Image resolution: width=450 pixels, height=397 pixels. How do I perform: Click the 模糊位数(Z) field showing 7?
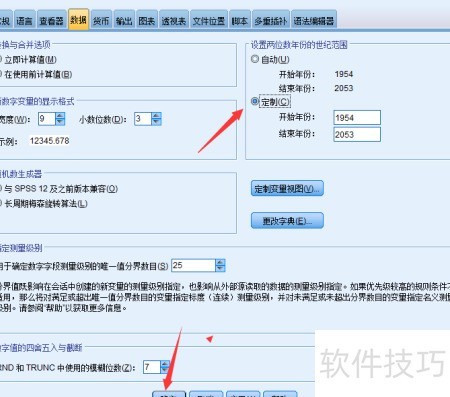click(x=152, y=367)
